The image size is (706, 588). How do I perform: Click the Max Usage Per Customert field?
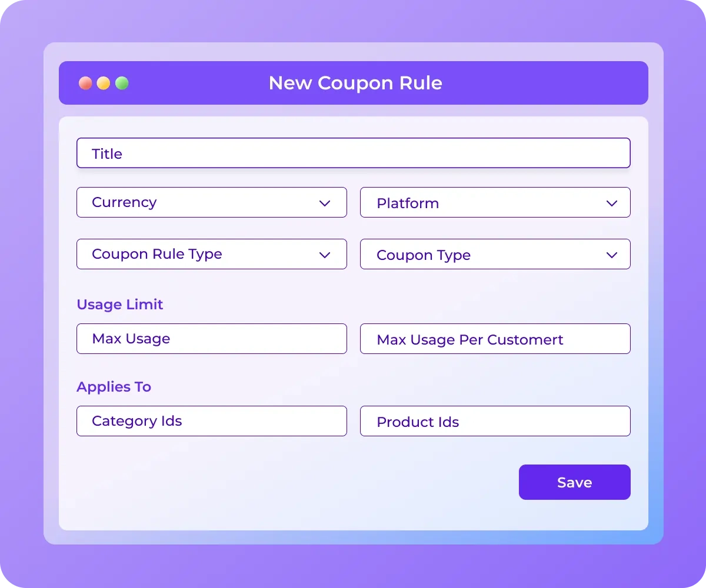[x=495, y=339]
